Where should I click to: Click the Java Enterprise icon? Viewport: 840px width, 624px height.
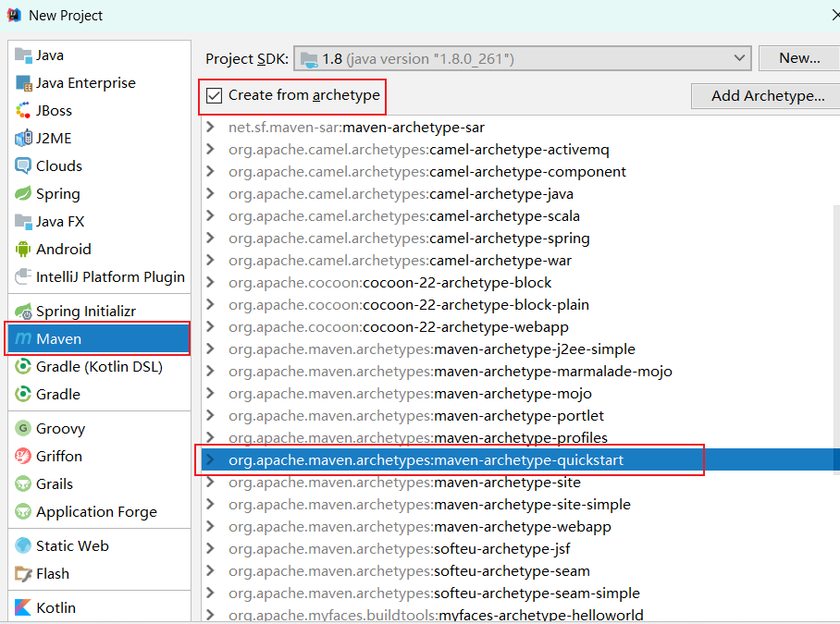tap(23, 83)
